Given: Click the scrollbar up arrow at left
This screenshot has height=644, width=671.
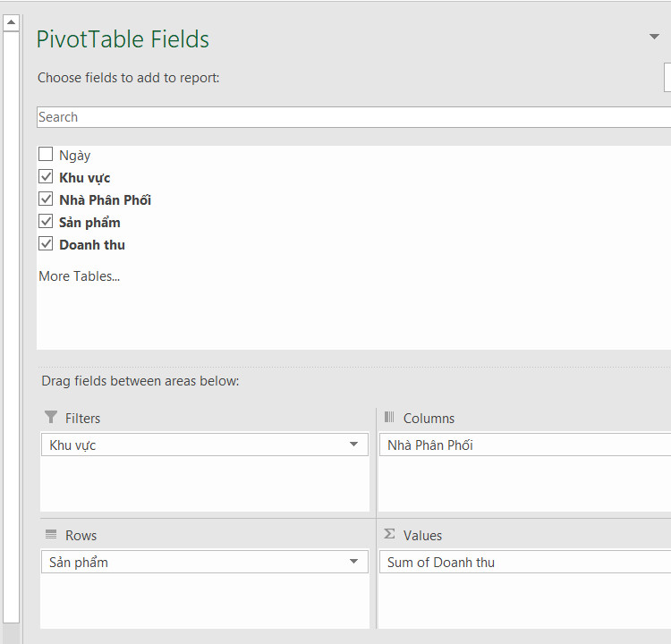Looking at the screenshot, I should [11, 22].
